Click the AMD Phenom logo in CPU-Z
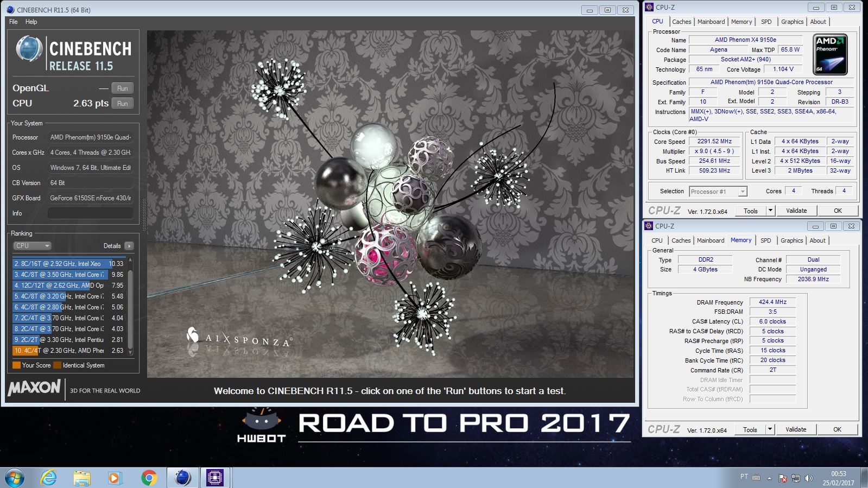Screen dimensions: 868x488 (830, 54)
